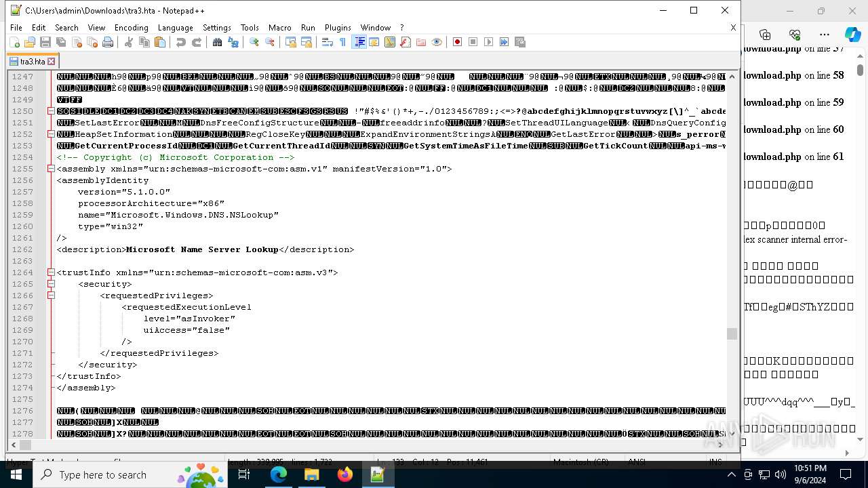Click the horizontal scrollbar thumb in Notepad++ editor
Image resolution: width=868 pixels, height=488 pixels.
coord(26,445)
